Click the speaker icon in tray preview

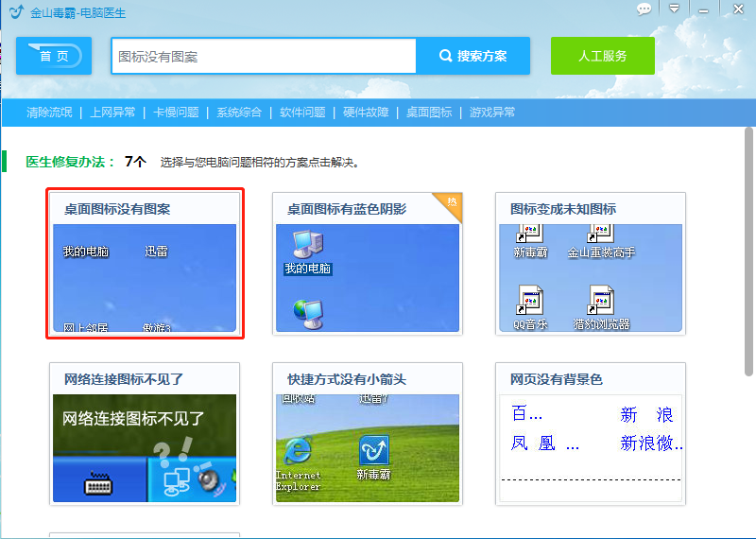(x=210, y=481)
